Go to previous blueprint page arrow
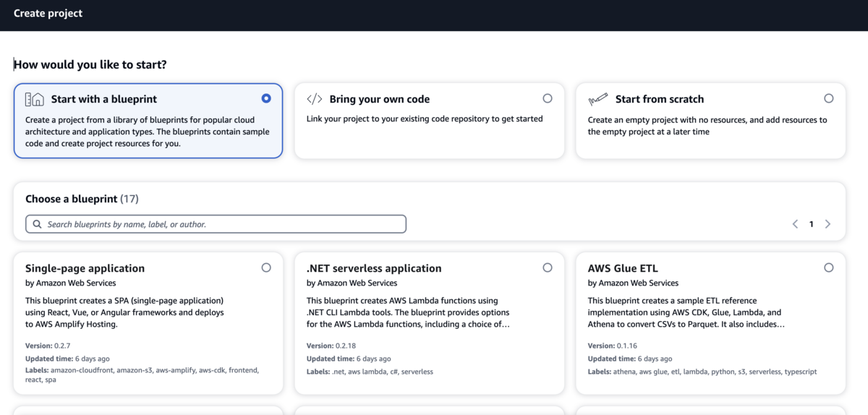This screenshot has width=868, height=415. pos(795,224)
